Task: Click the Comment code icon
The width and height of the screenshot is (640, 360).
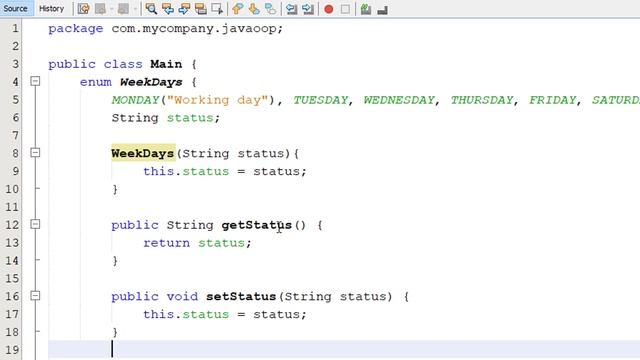Action: coord(366,9)
